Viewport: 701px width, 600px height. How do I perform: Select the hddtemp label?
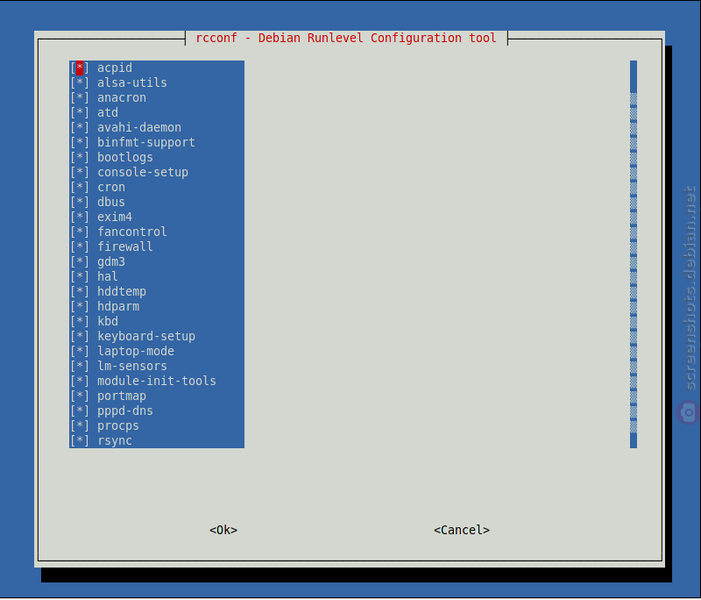tap(122, 292)
